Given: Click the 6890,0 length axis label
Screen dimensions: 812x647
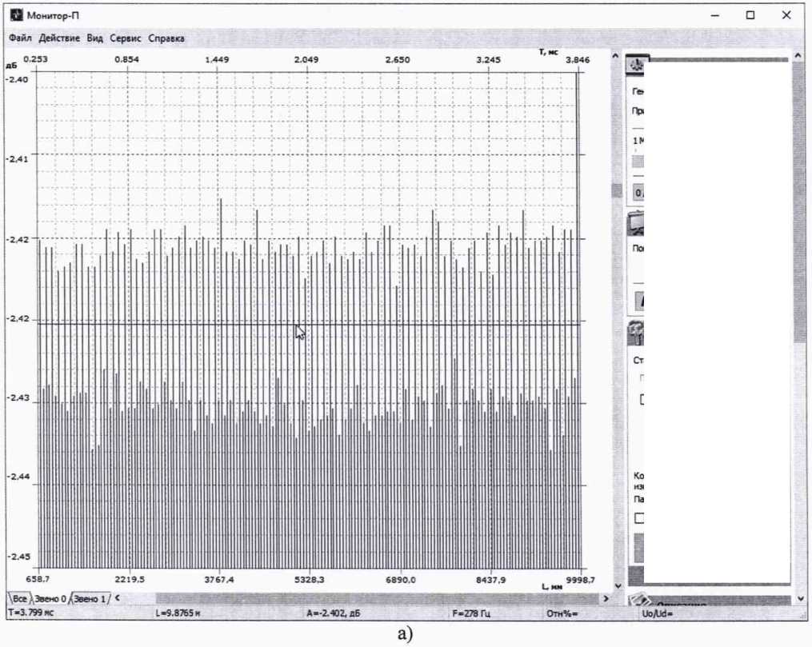Looking at the screenshot, I should pos(400,579).
